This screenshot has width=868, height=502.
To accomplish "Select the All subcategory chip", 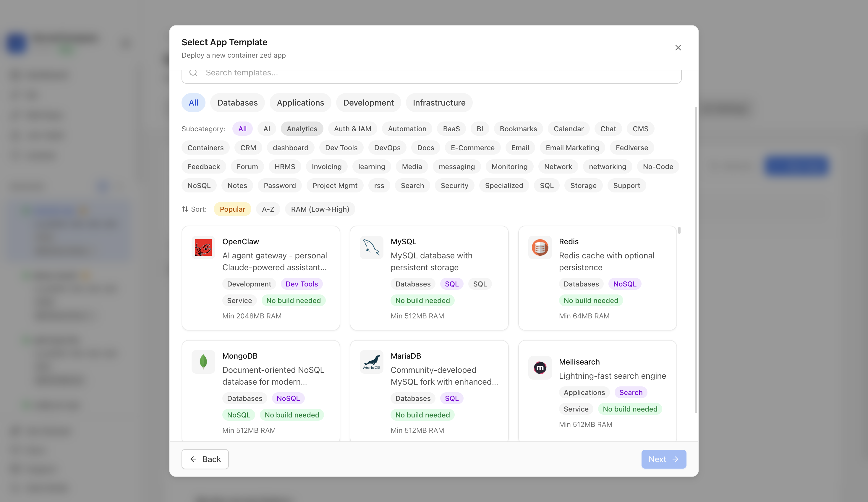I will (242, 129).
